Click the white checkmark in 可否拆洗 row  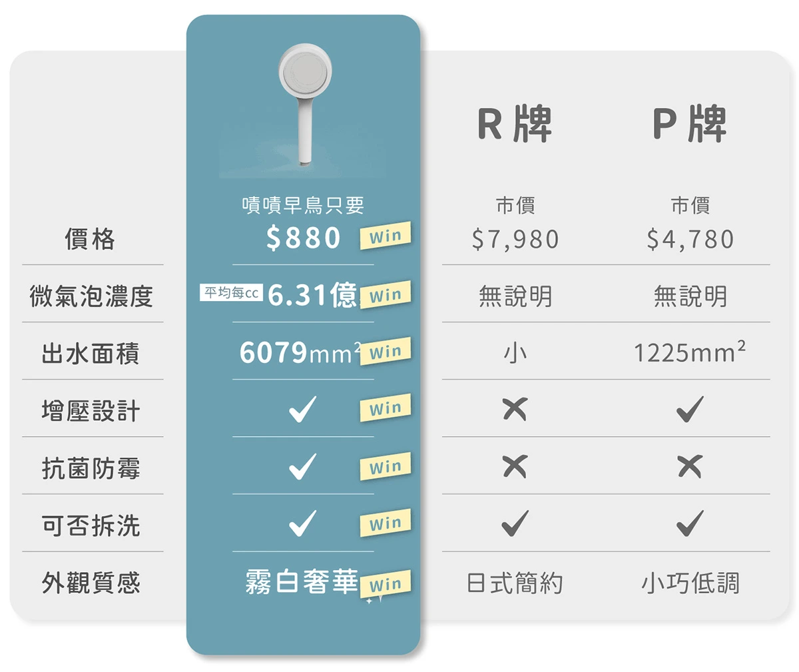[302, 523]
